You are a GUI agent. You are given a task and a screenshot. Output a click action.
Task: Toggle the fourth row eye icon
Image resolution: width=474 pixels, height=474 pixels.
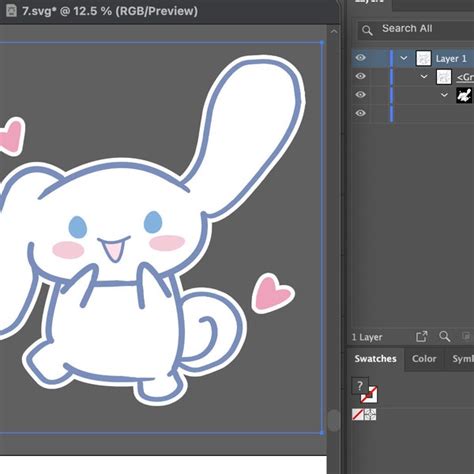tap(360, 113)
